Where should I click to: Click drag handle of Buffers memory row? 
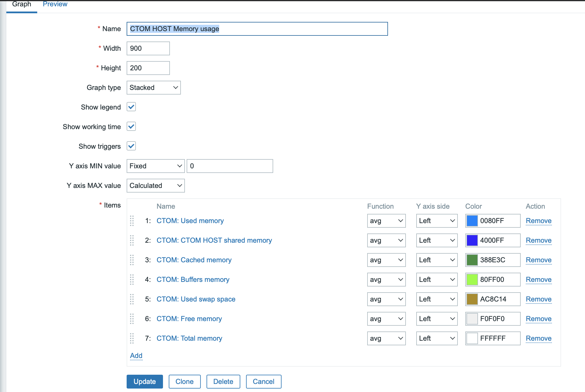(132, 280)
